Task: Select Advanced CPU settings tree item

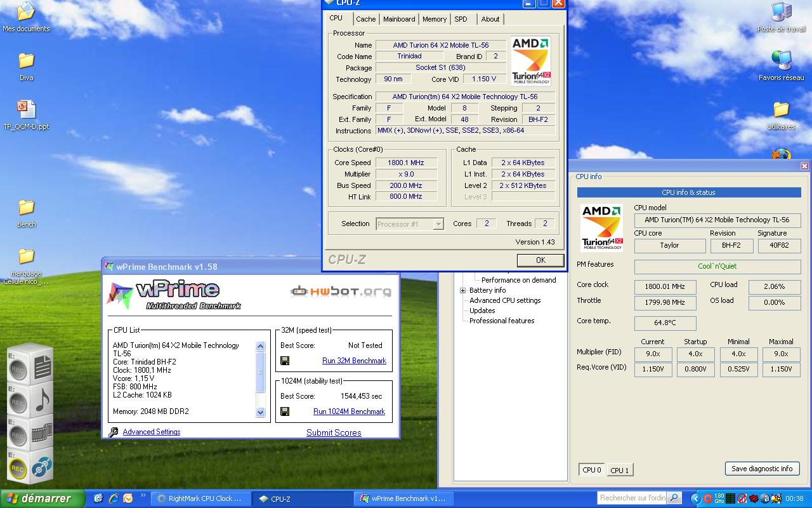Action: 505,300
